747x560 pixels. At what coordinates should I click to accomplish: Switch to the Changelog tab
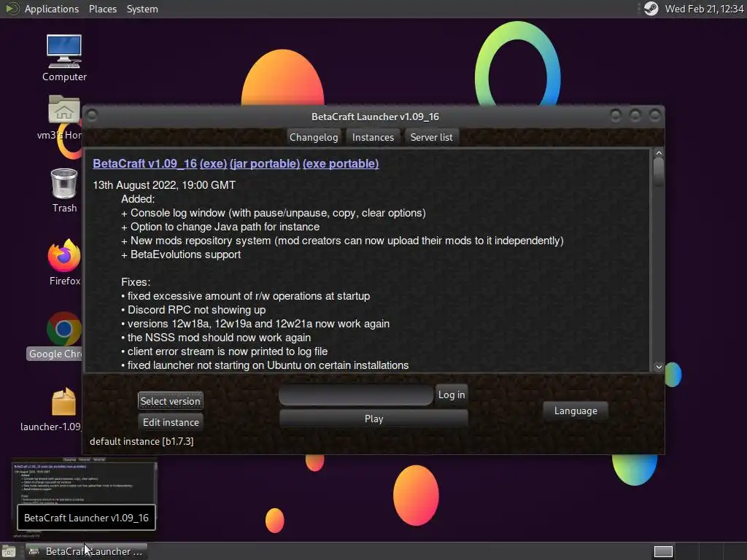click(314, 137)
